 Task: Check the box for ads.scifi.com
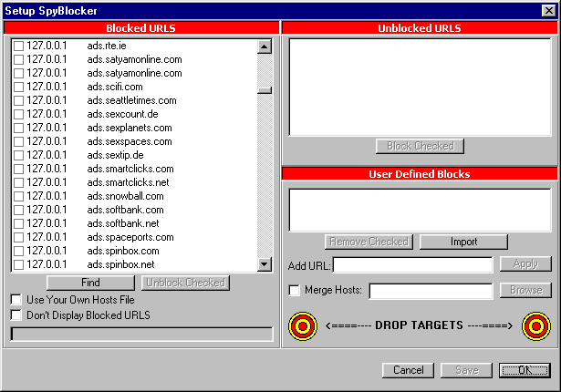pyautogui.click(x=18, y=87)
